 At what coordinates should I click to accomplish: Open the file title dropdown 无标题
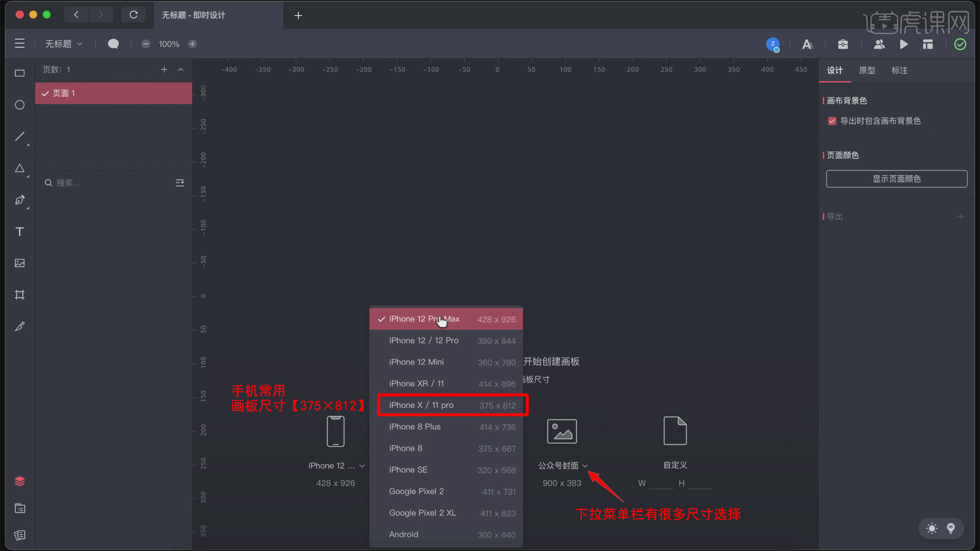click(64, 44)
